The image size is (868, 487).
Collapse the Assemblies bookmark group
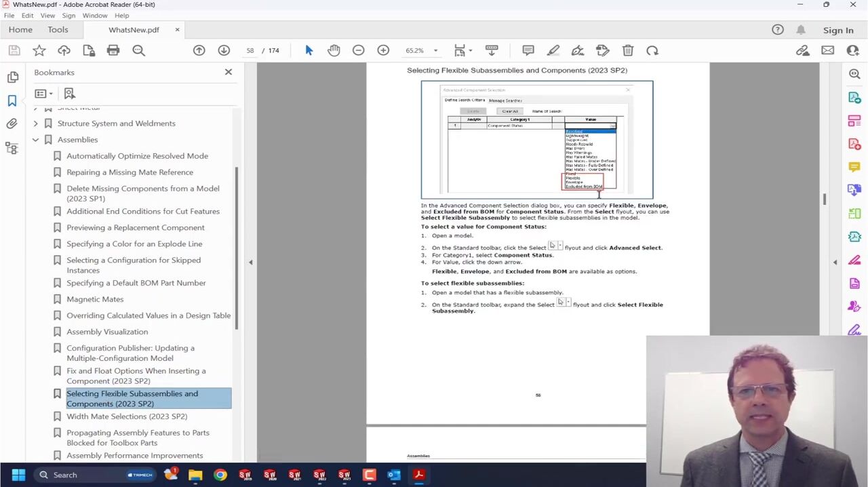click(x=35, y=140)
